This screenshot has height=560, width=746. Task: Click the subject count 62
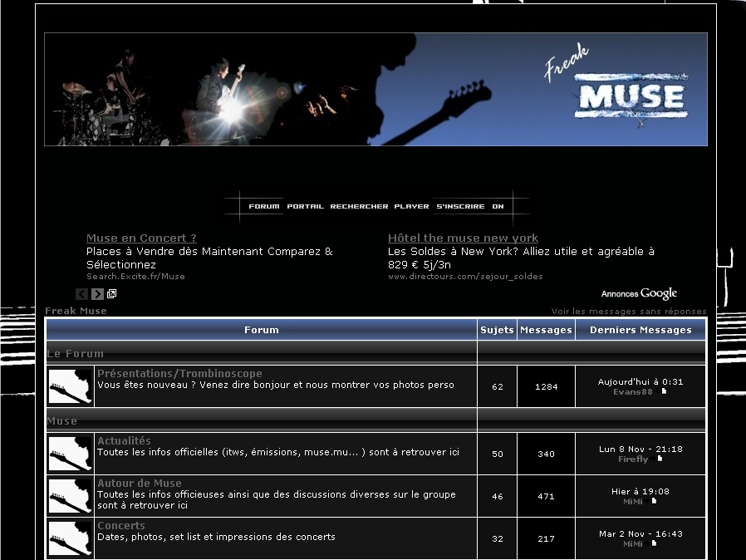[x=498, y=387]
